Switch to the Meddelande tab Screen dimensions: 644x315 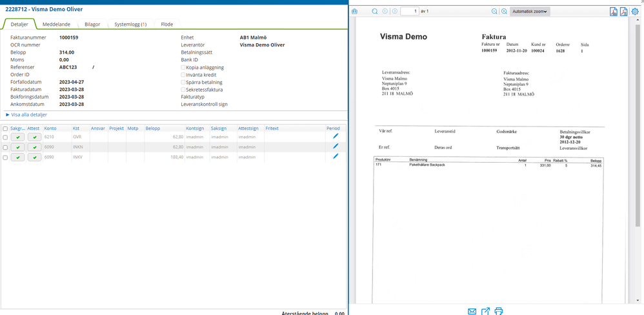56,25
